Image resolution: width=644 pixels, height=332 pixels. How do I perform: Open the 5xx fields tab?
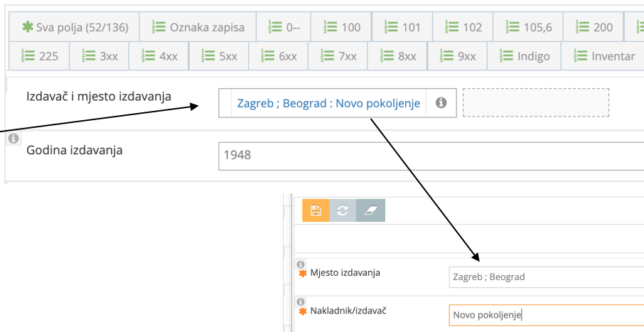pos(219,56)
